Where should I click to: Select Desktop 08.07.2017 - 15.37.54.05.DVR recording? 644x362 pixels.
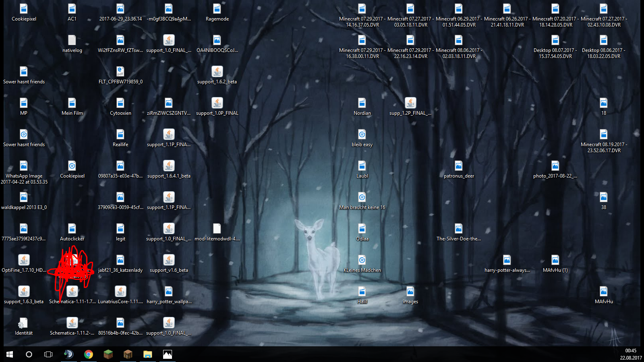click(555, 40)
